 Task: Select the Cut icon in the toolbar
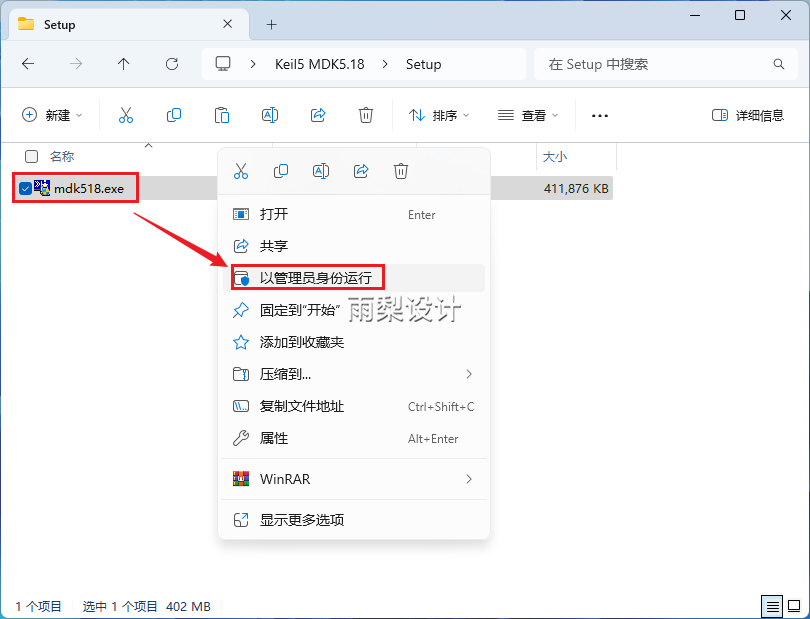pos(124,115)
